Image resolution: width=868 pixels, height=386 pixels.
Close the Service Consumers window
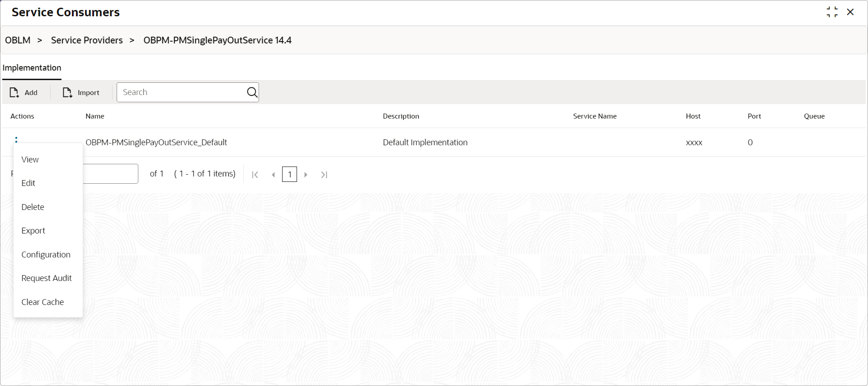pyautogui.click(x=850, y=12)
